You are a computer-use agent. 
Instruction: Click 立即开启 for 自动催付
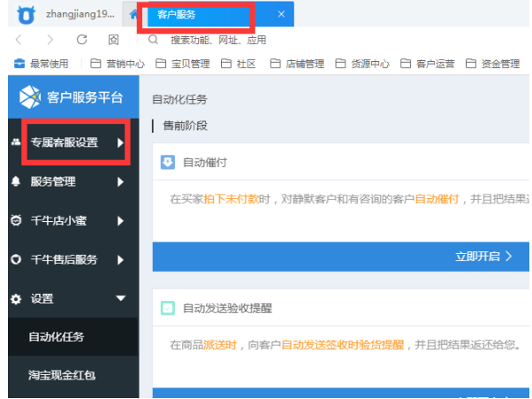tap(483, 257)
